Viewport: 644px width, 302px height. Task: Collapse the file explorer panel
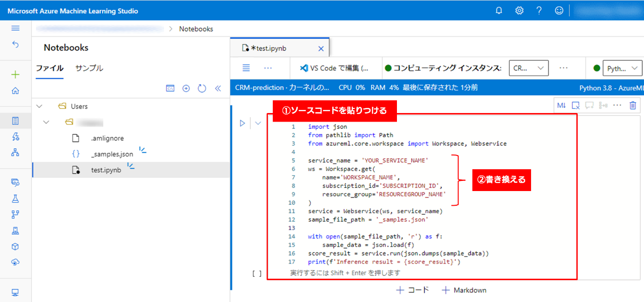click(218, 88)
